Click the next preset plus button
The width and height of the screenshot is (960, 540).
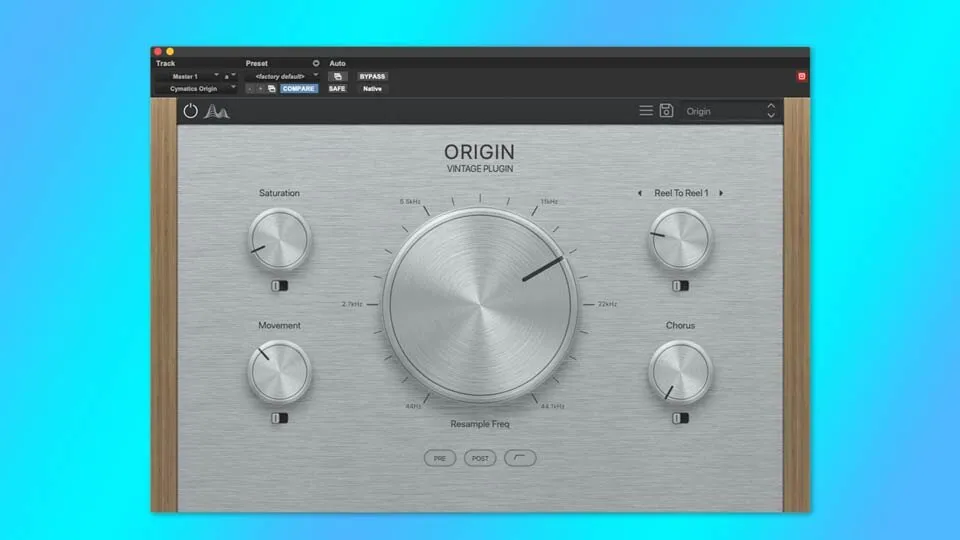[x=260, y=89]
